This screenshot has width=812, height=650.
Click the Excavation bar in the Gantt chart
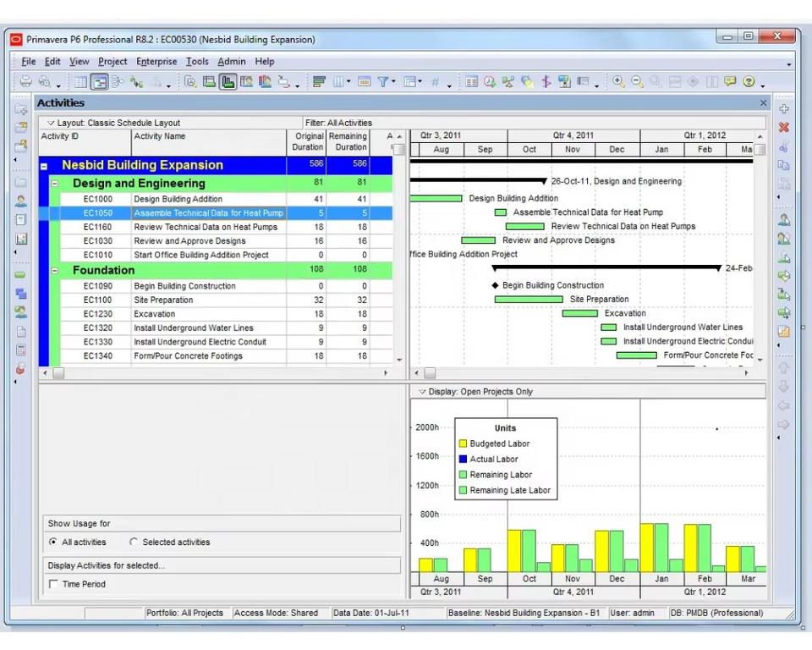click(580, 313)
